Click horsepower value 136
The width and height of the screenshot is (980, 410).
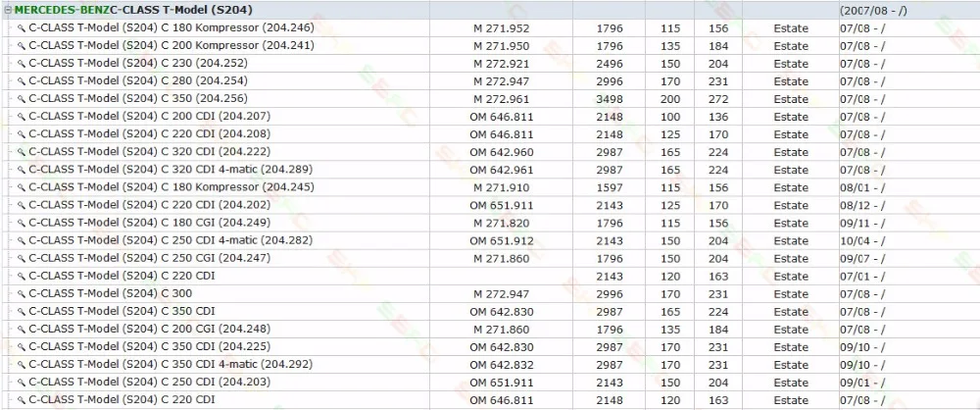tap(718, 117)
